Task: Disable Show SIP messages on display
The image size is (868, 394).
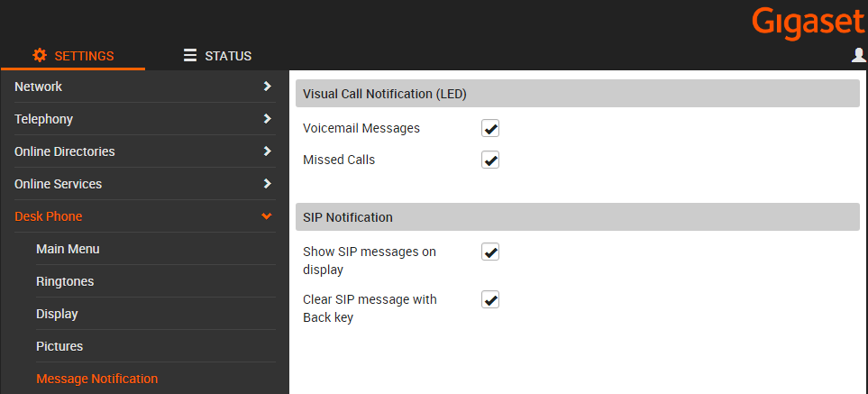Action: point(490,252)
